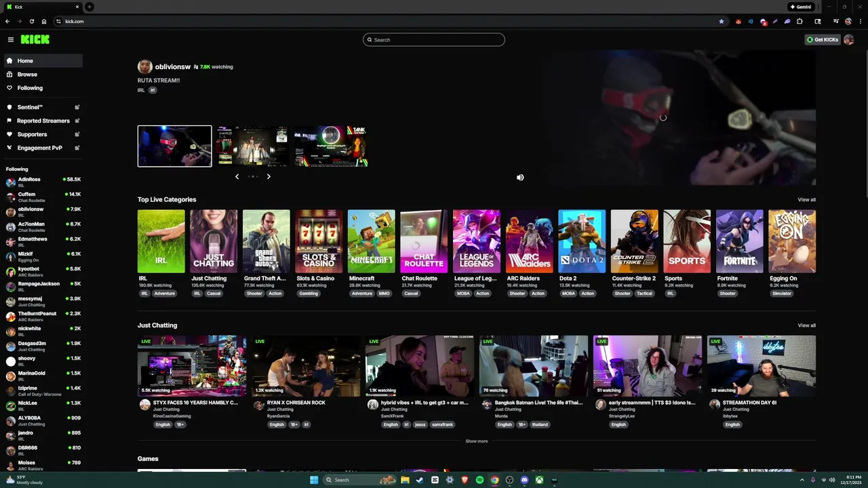
Task: Open the Egging On category card
Action: pos(792,241)
